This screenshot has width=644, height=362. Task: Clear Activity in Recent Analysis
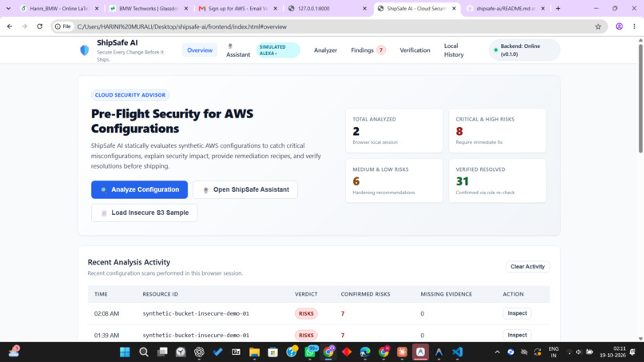click(x=527, y=267)
